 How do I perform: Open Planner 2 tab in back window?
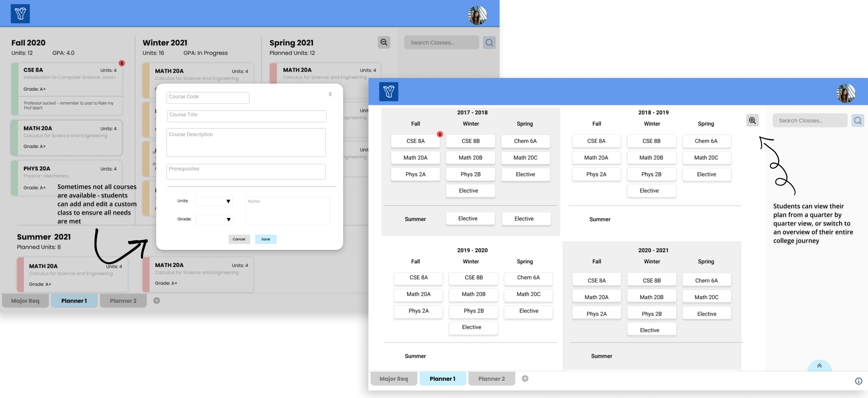[x=123, y=301]
